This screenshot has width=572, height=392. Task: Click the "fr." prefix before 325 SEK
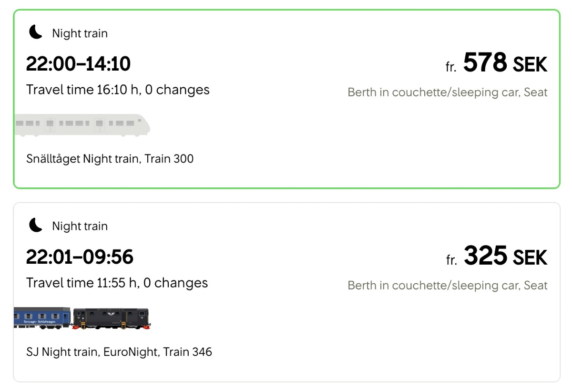pyautogui.click(x=451, y=260)
